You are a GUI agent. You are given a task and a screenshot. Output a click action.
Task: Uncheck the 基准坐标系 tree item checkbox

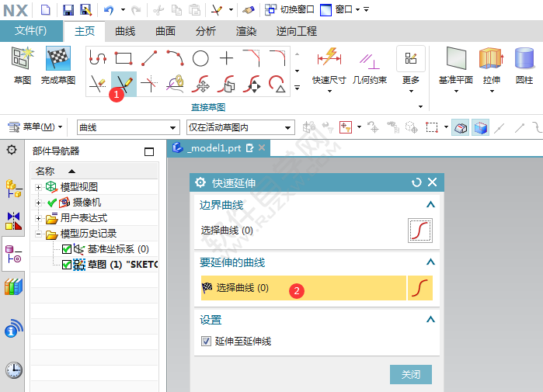tap(66, 249)
